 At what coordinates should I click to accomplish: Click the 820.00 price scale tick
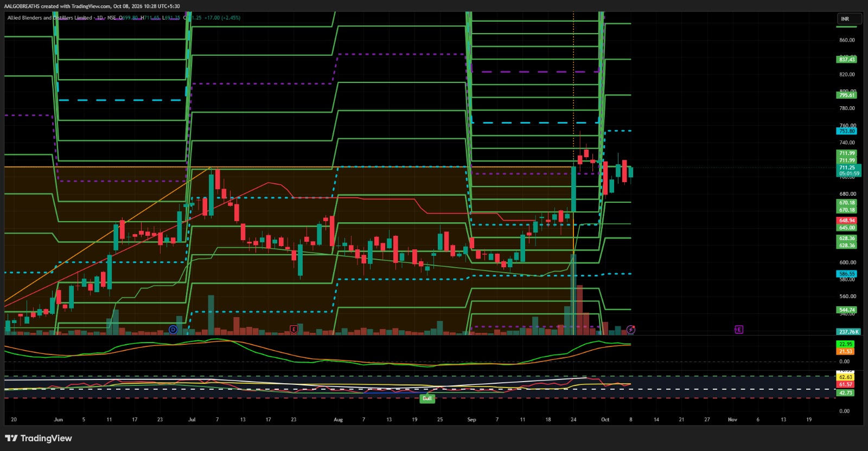point(847,74)
